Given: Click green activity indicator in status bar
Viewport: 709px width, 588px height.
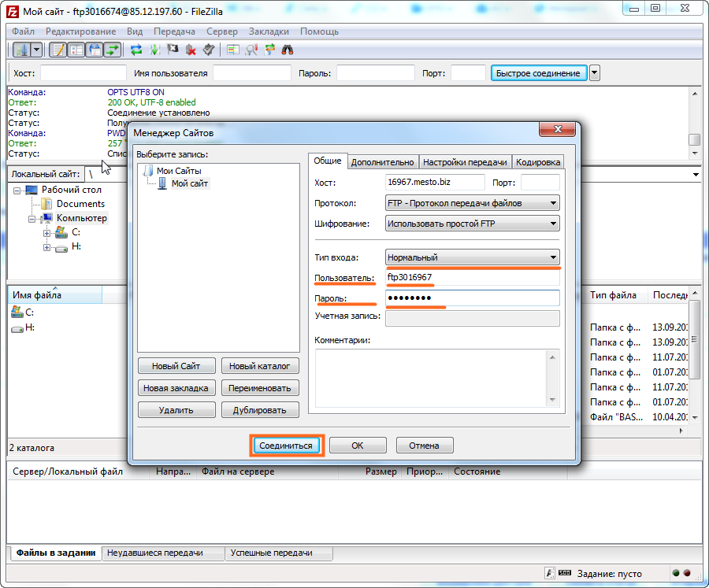Looking at the screenshot, I should coord(676,573).
